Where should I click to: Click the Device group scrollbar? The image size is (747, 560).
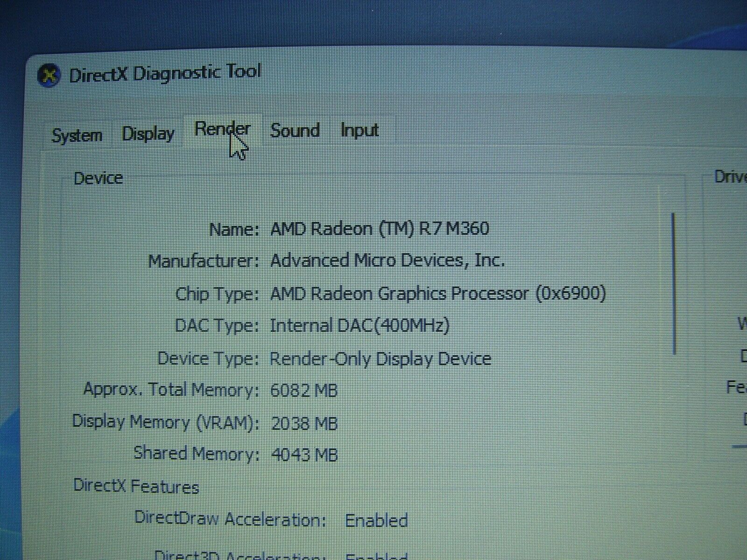tap(674, 284)
